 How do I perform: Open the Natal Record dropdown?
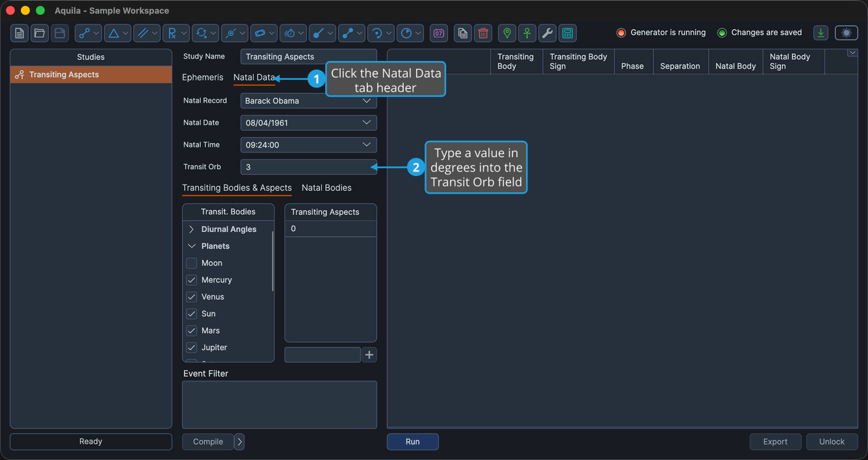[309, 101]
